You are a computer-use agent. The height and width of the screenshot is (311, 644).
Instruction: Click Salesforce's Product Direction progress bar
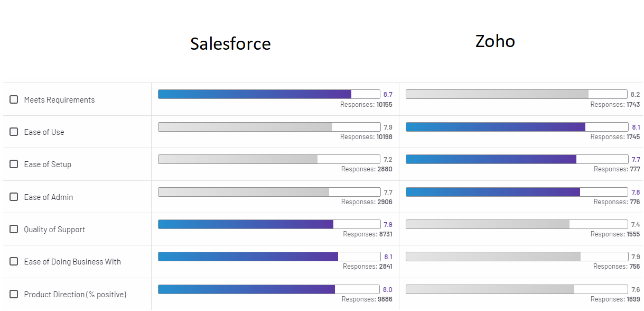pyautogui.click(x=268, y=289)
